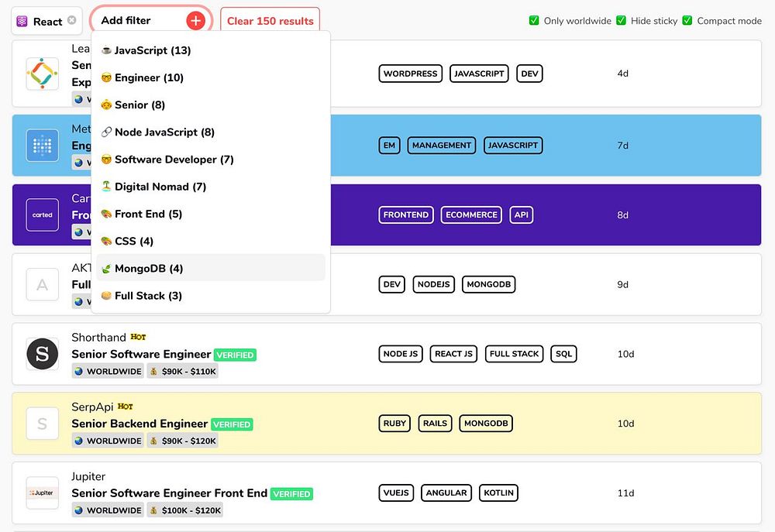The width and height of the screenshot is (775, 532).
Task: Click WORLDWIDE badge in Shorthand row
Action: point(108,372)
